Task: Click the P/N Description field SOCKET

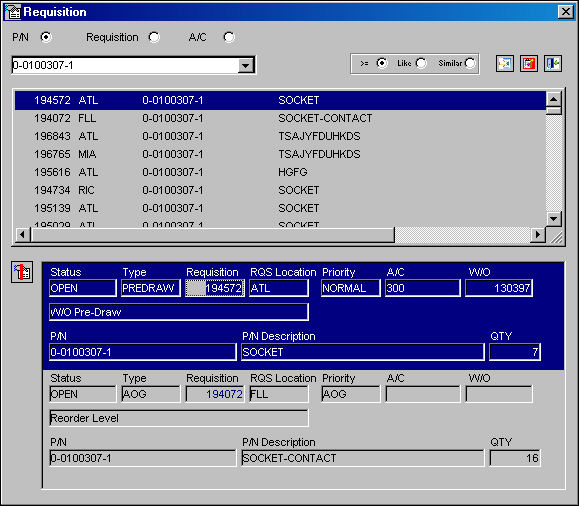Action: point(363,352)
